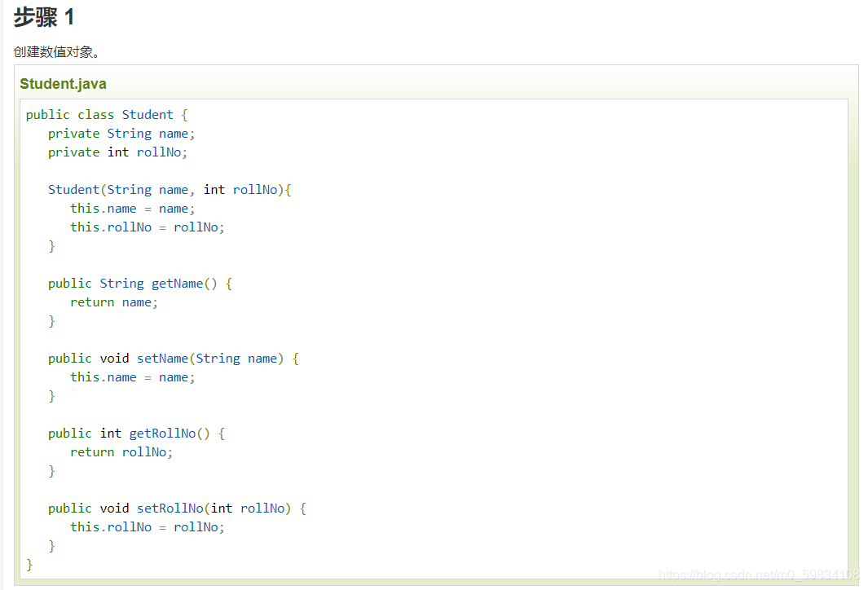868x590 pixels.
Task: Click the line 'return rollNo;'
Action: tap(121, 452)
